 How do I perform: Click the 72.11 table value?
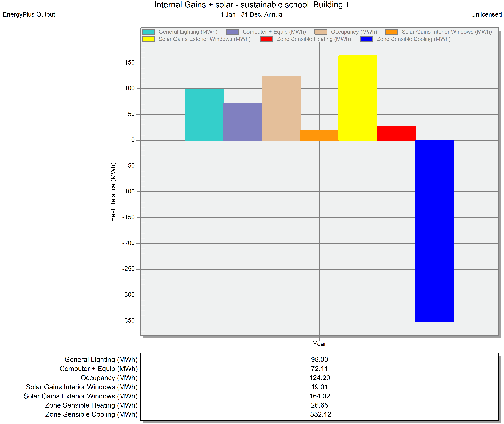pyautogui.click(x=320, y=369)
